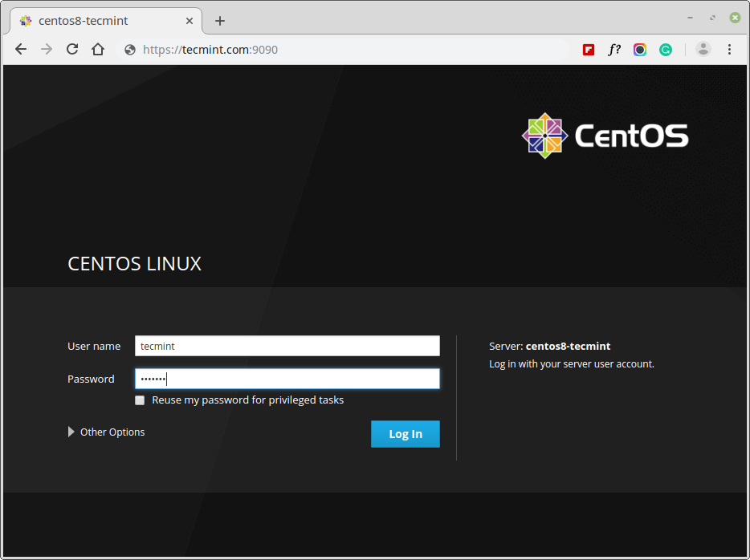Click the site info globe icon
The height and width of the screenshot is (560, 750).
tap(129, 50)
